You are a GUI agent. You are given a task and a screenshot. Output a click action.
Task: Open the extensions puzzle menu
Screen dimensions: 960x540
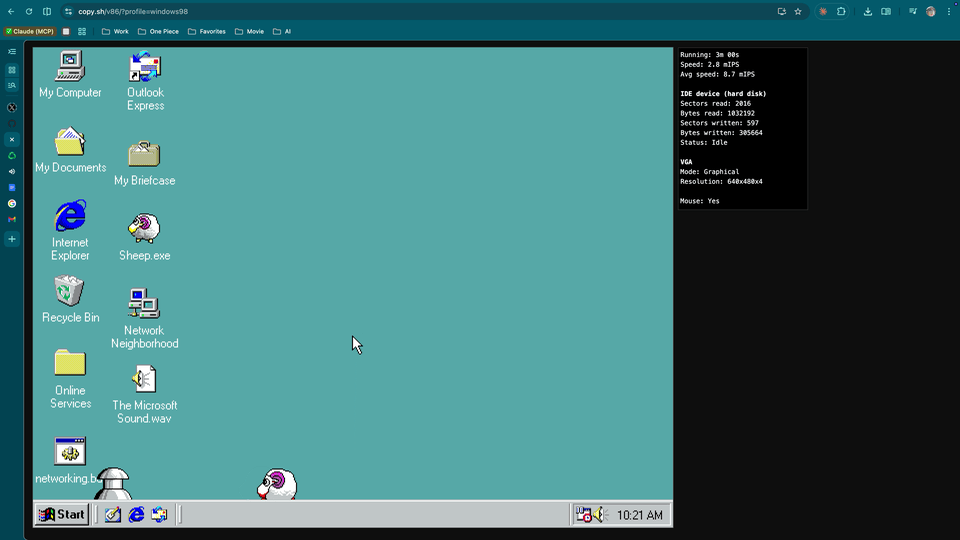pos(841,12)
